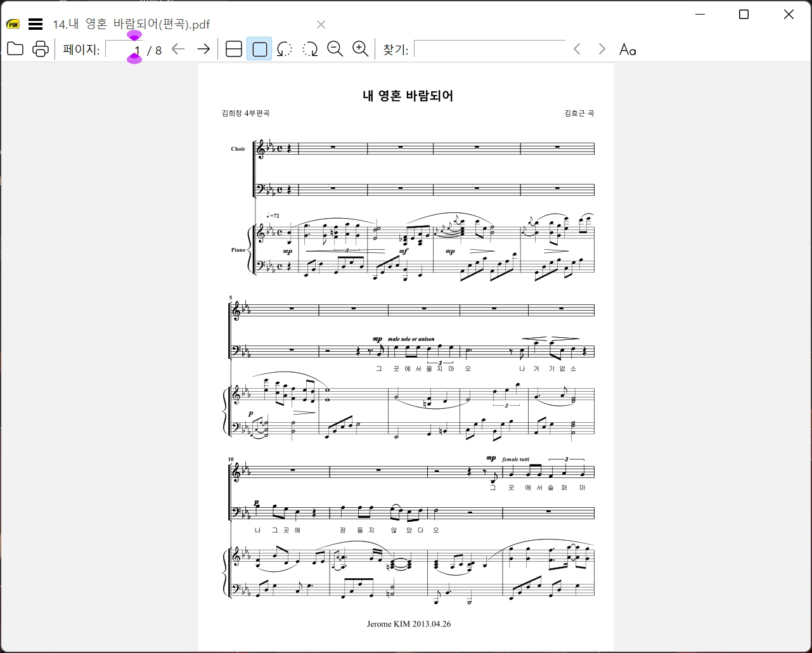Open the hamburger menu

coord(35,23)
